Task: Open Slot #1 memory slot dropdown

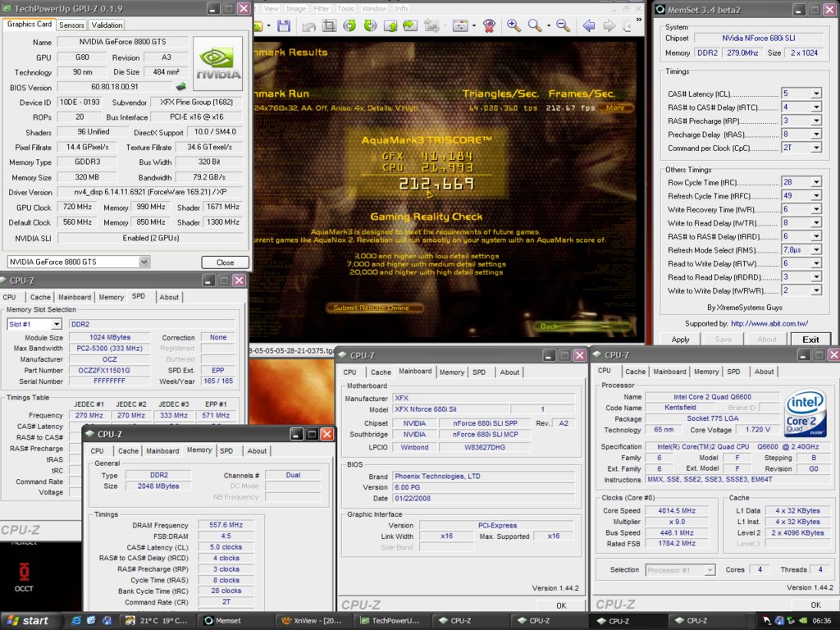Action: point(57,324)
